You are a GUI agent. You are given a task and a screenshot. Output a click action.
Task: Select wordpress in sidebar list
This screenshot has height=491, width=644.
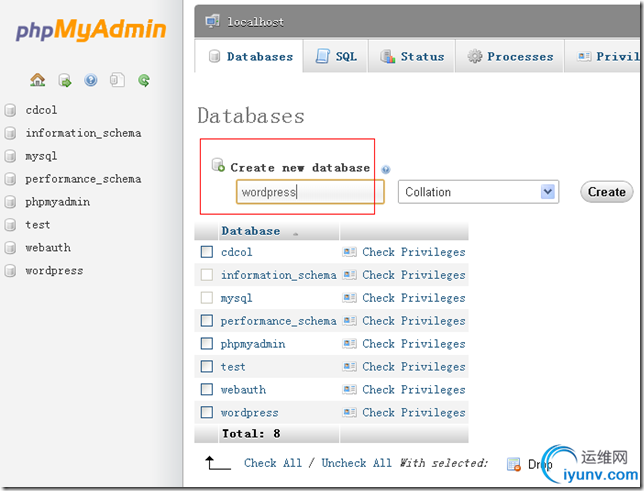tap(54, 271)
